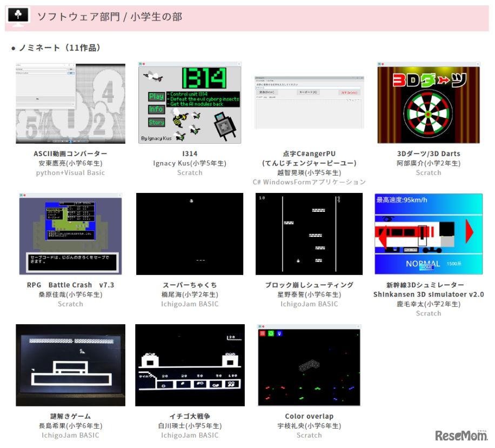Open the RPG Battle Crash v7.3 thumbnail
The image size is (495, 448).
tap(71, 233)
